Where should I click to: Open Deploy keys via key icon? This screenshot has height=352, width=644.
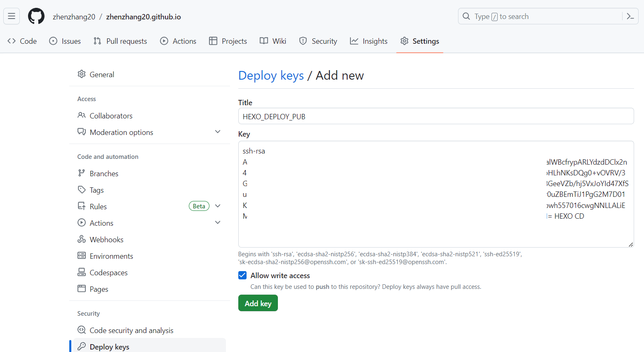click(82, 347)
